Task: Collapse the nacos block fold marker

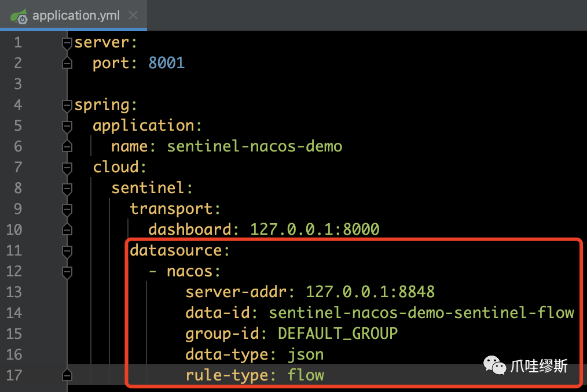Action: (x=67, y=273)
